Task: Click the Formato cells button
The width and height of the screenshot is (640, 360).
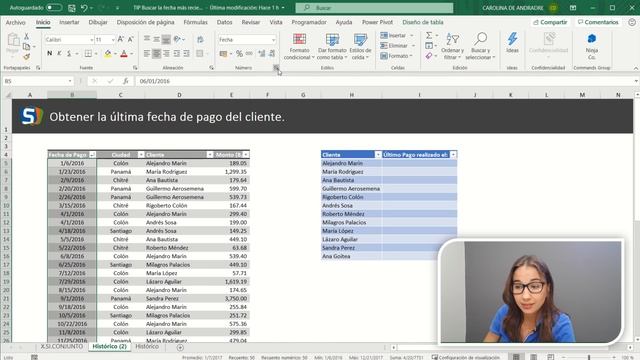Action: pyautogui.click(x=396, y=56)
